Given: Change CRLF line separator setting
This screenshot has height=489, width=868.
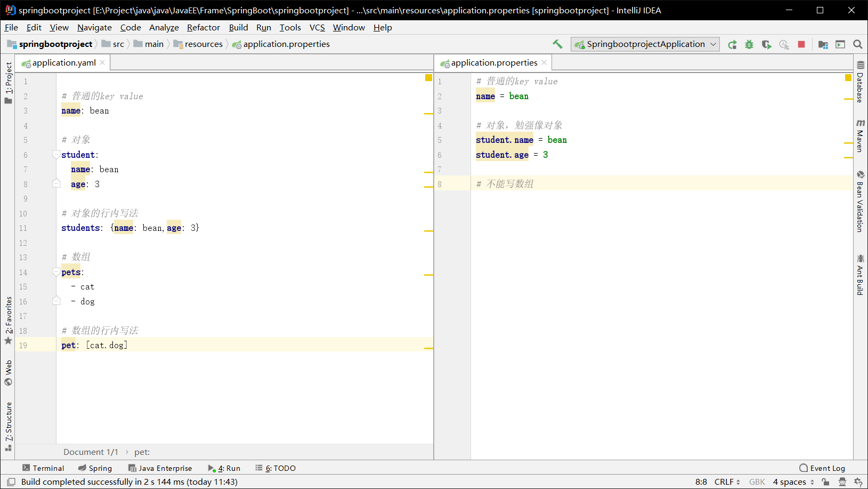Looking at the screenshot, I should coord(727,482).
